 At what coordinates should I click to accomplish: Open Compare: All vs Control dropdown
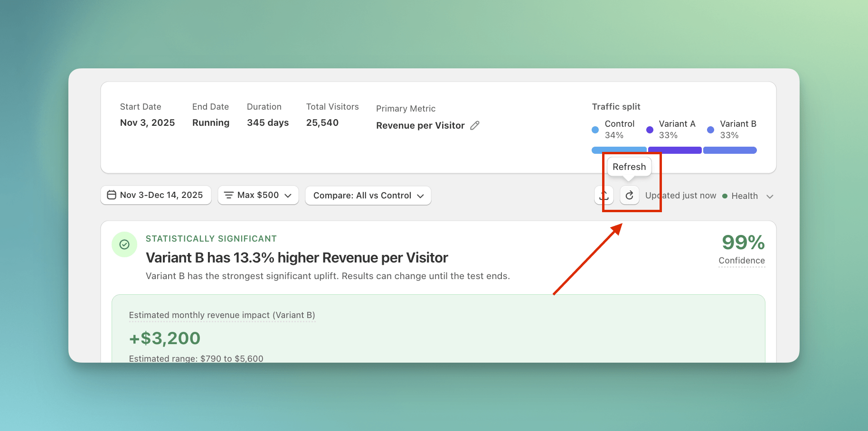tap(368, 196)
